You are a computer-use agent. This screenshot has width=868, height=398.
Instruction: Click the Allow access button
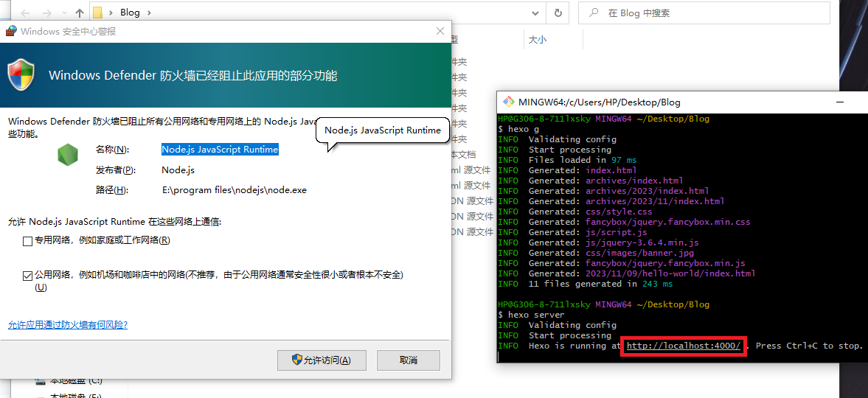coord(322,360)
